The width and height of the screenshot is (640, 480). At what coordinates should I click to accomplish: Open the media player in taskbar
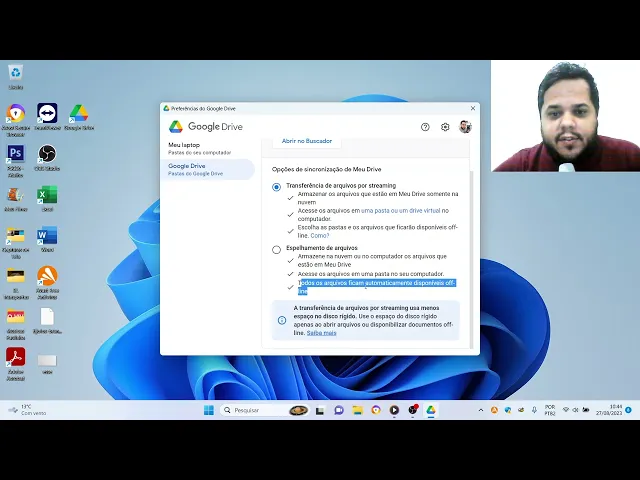[394, 410]
